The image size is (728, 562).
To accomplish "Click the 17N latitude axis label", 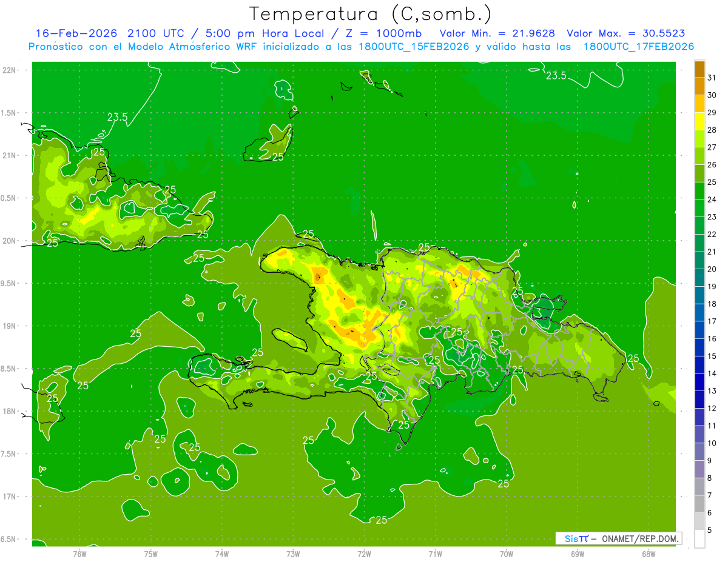I will (x=10, y=497).
